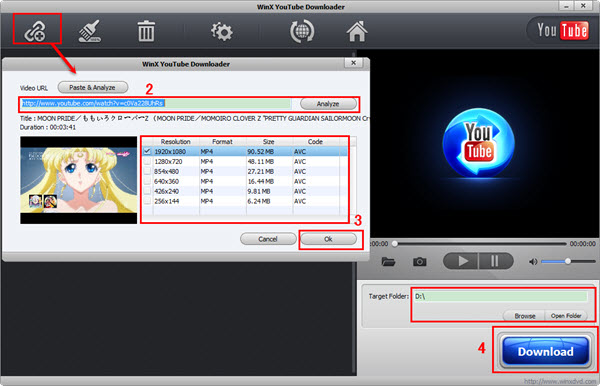Click the Ok button in dialog
This screenshot has width=600, height=386.
pyautogui.click(x=329, y=239)
